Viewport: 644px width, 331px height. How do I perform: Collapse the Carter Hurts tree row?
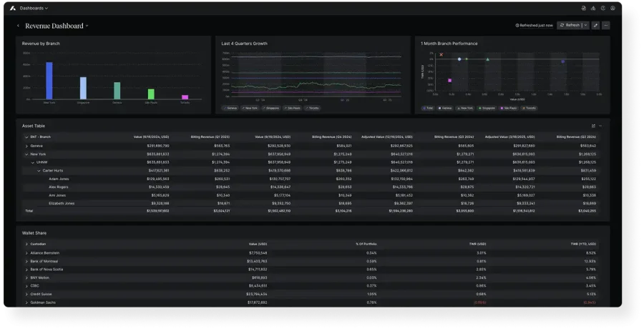(39, 170)
